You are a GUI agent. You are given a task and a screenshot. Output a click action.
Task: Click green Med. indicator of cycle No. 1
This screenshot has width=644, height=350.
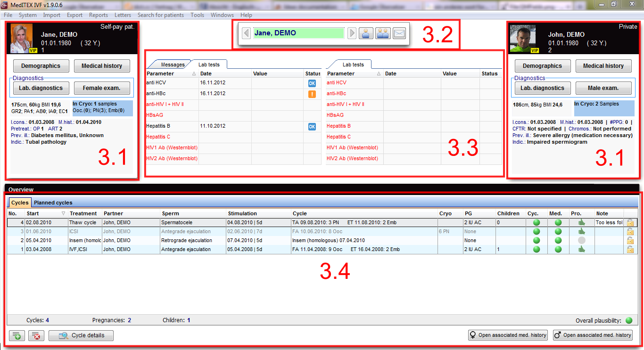click(558, 249)
